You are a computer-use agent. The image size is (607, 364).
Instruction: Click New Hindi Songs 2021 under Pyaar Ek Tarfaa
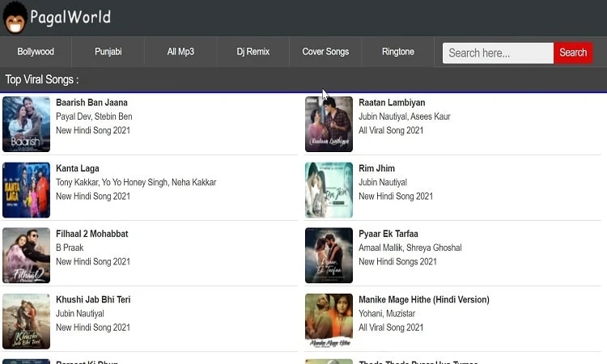(x=397, y=261)
